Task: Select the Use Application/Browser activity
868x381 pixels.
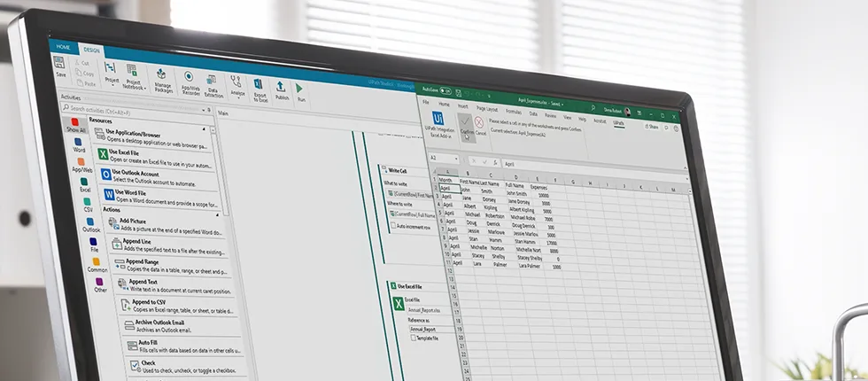Action: click(x=151, y=140)
